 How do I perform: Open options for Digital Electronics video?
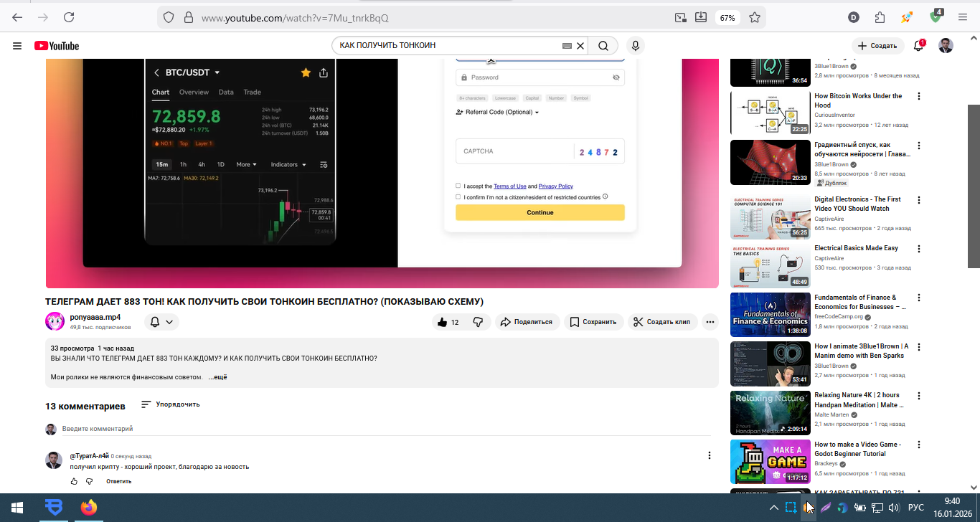click(919, 200)
